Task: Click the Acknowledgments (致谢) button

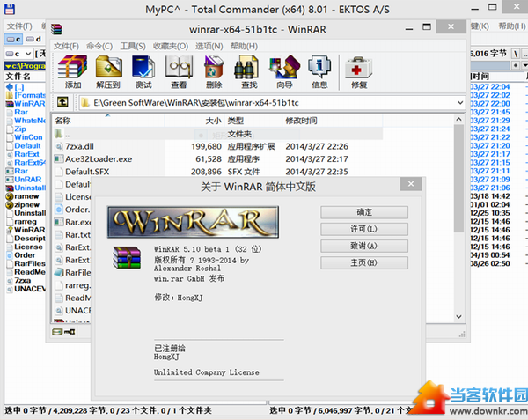Action: coord(364,246)
